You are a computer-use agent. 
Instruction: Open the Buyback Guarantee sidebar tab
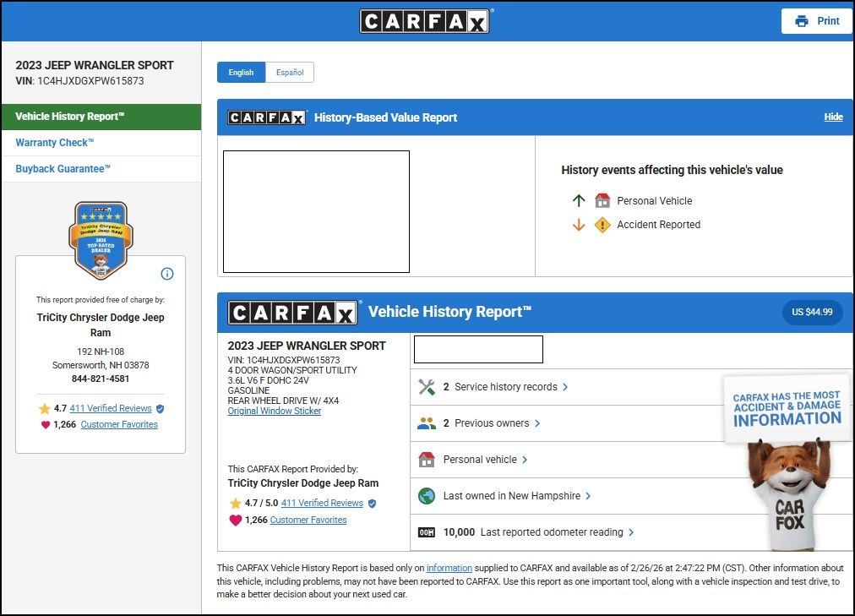(x=63, y=169)
